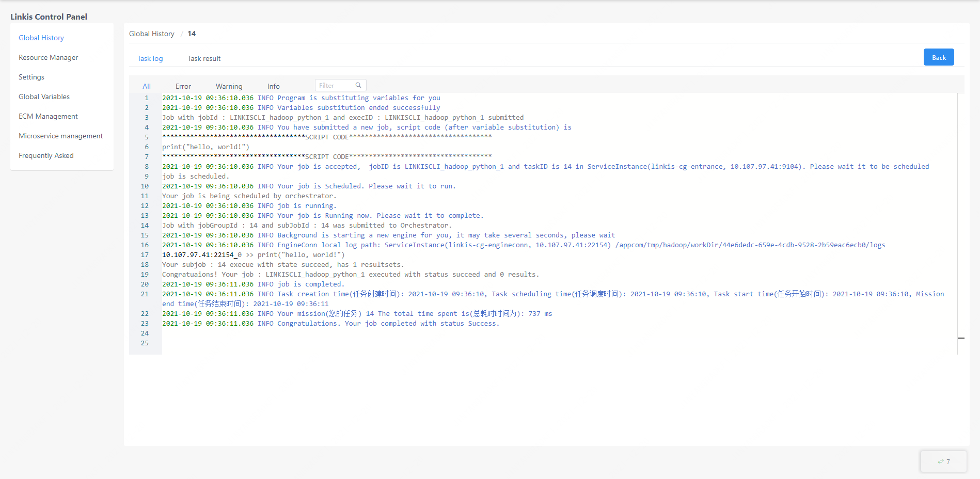Screen dimensions: 980x479
Task: Click the green arrows icon in the floating widget
Action: pos(940,461)
